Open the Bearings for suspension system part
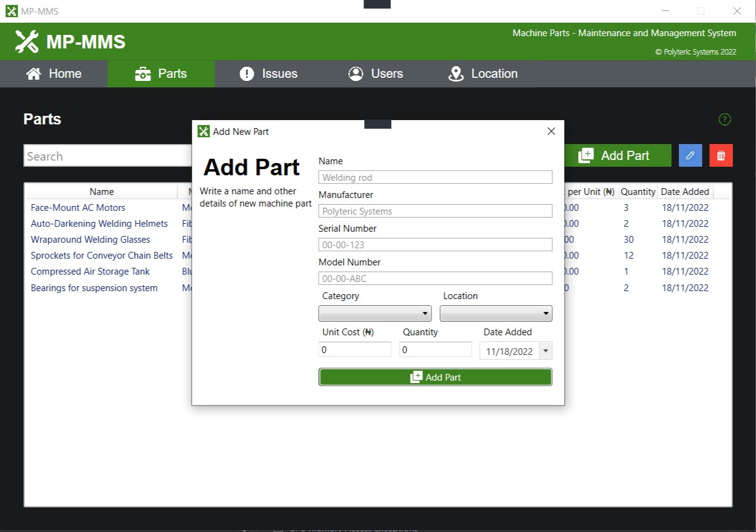 [x=94, y=287]
